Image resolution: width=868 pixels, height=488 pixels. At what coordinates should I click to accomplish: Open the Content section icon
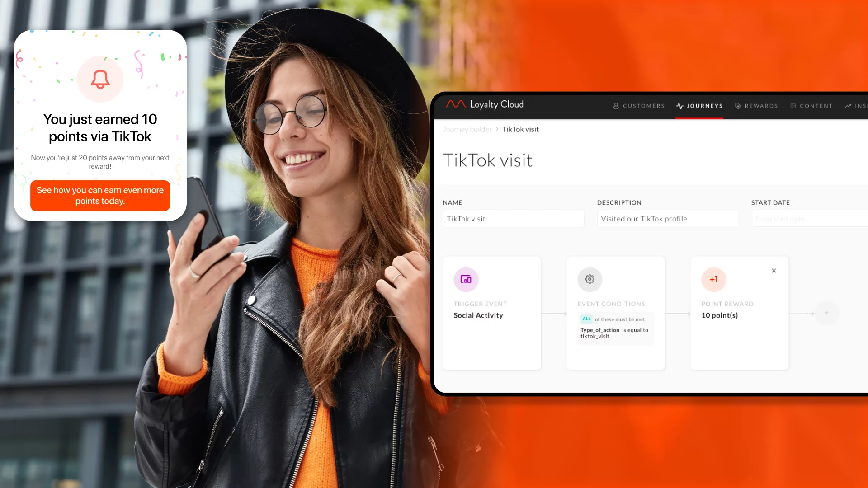coord(794,106)
